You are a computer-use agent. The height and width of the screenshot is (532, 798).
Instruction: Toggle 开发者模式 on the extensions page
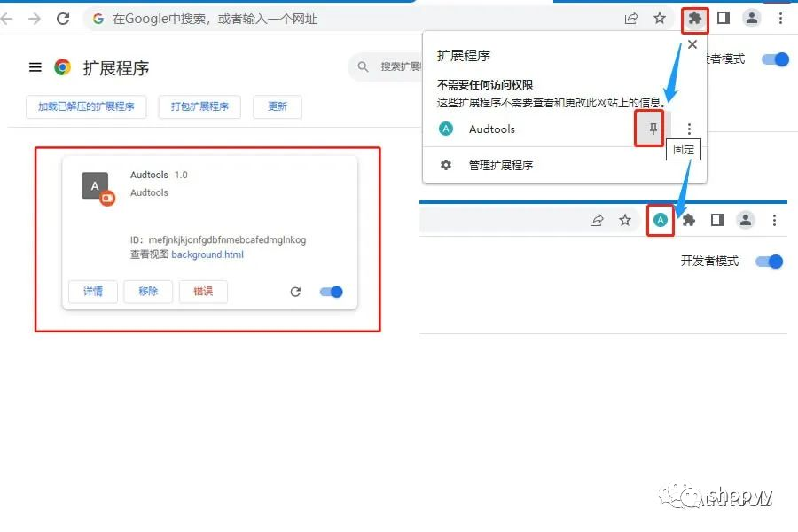pos(776,59)
